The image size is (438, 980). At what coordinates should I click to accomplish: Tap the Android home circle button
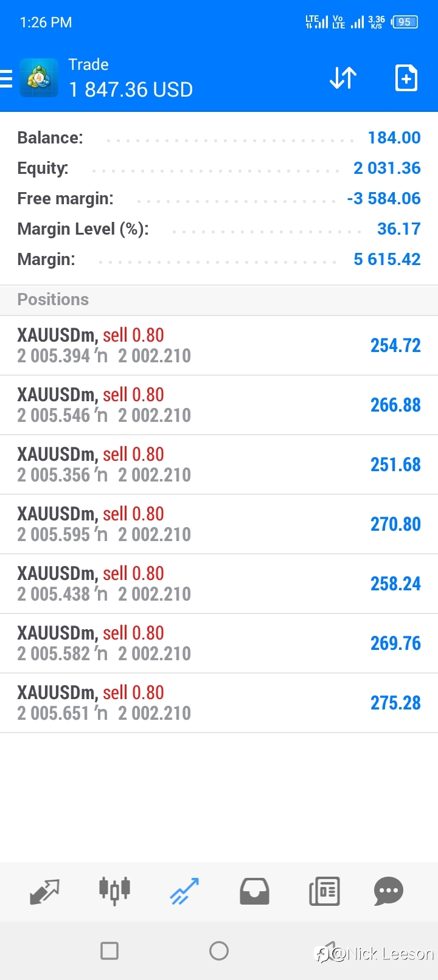click(219, 951)
